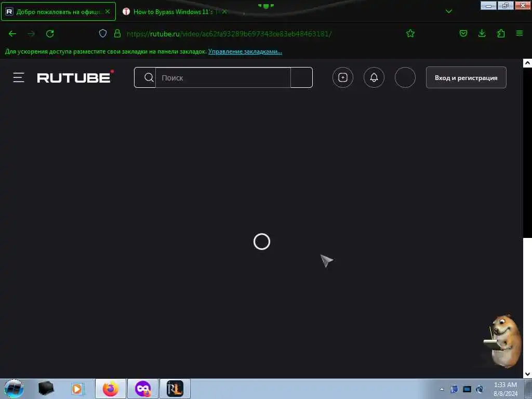The height and width of the screenshot is (399, 532).
Task: Reload the Rutube page
Action: (x=50, y=34)
